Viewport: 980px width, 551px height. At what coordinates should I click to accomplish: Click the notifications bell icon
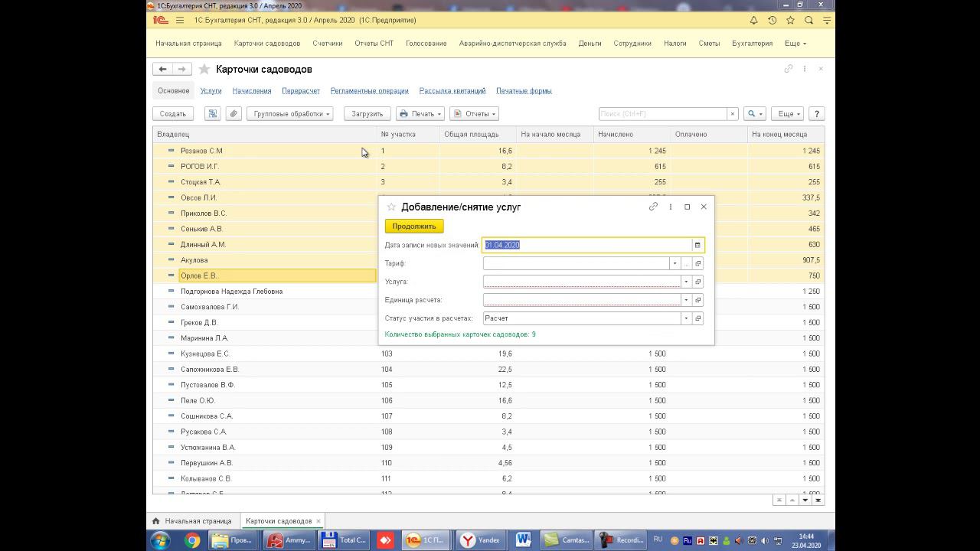click(753, 21)
